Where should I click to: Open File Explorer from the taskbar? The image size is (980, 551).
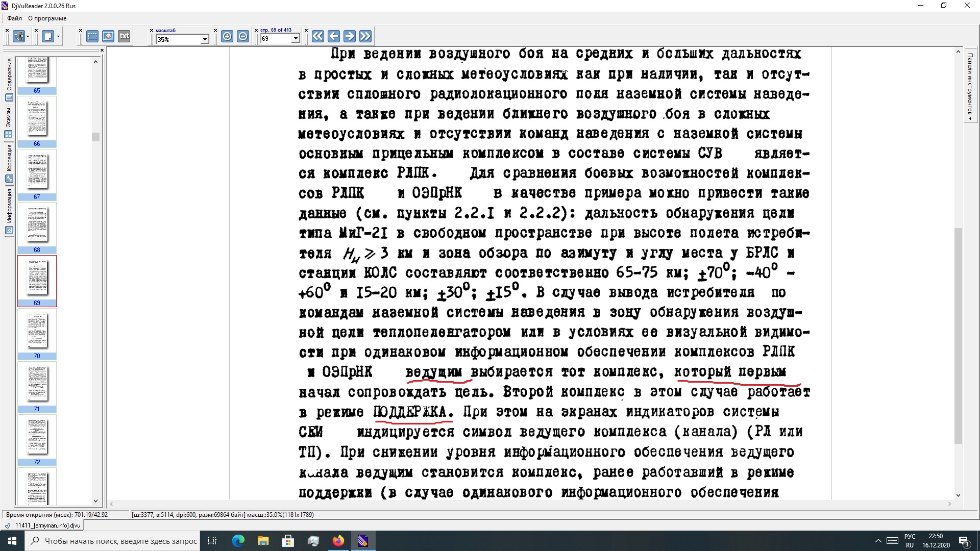click(263, 541)
